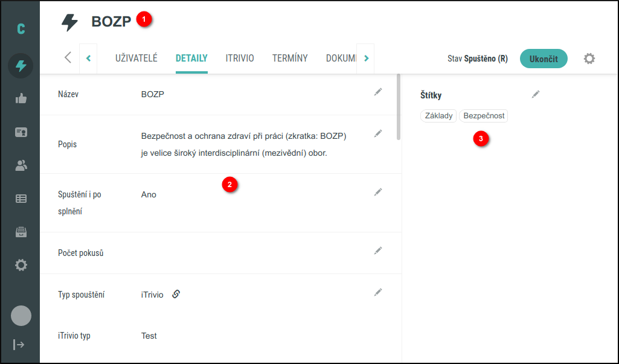This screenshot has width=619, height=364.
Task: Edit the Štítky tags with pencil
Action: click(x=536, y=94)
